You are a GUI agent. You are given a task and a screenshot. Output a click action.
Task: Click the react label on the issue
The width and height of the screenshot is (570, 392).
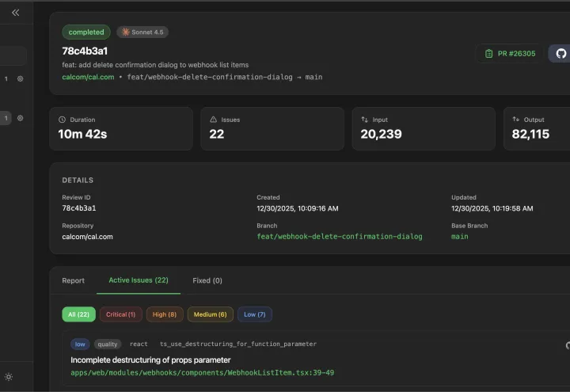139,344
